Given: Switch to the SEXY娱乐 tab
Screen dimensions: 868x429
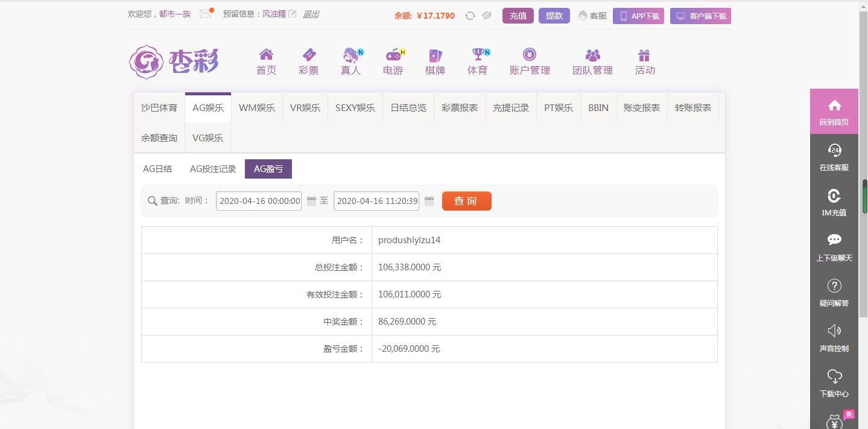Looking at the screenshot, I should pos(355,107).
